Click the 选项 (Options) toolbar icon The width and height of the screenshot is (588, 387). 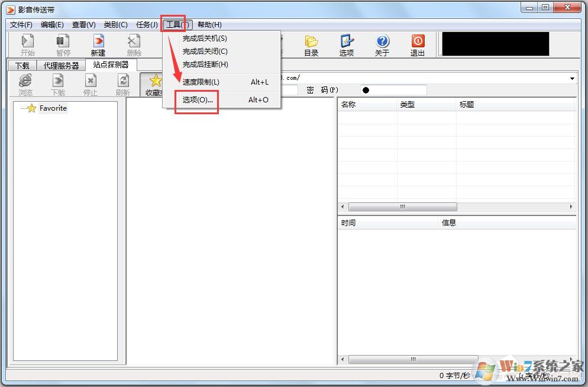(x=347, y=44)
